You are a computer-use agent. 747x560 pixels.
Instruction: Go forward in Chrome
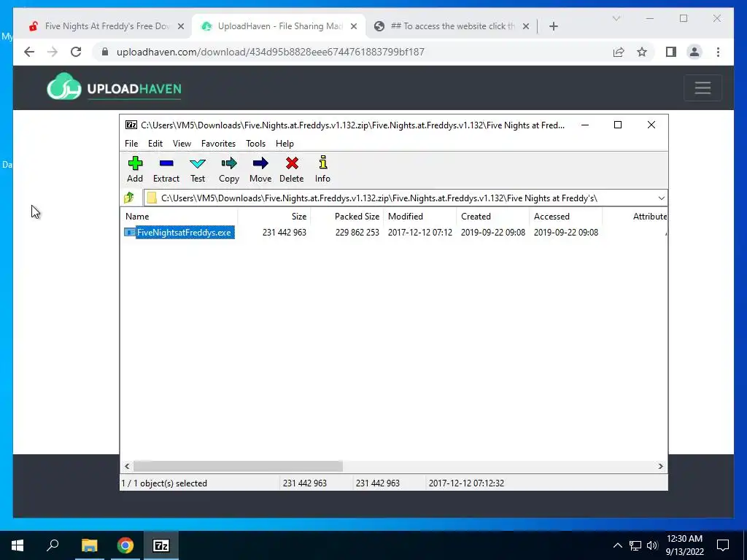[53, 52]
